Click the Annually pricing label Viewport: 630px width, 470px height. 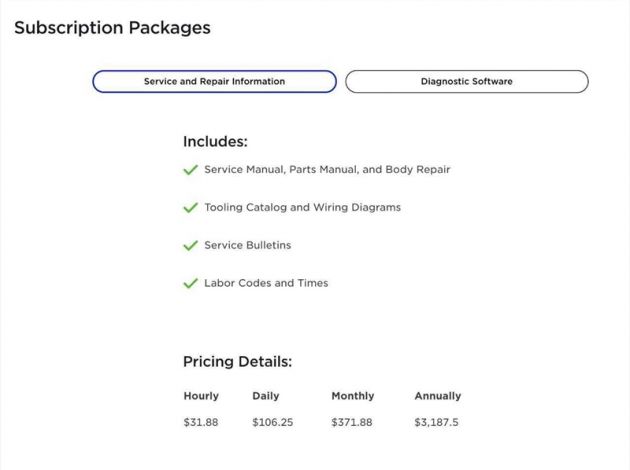click(438, 396)
